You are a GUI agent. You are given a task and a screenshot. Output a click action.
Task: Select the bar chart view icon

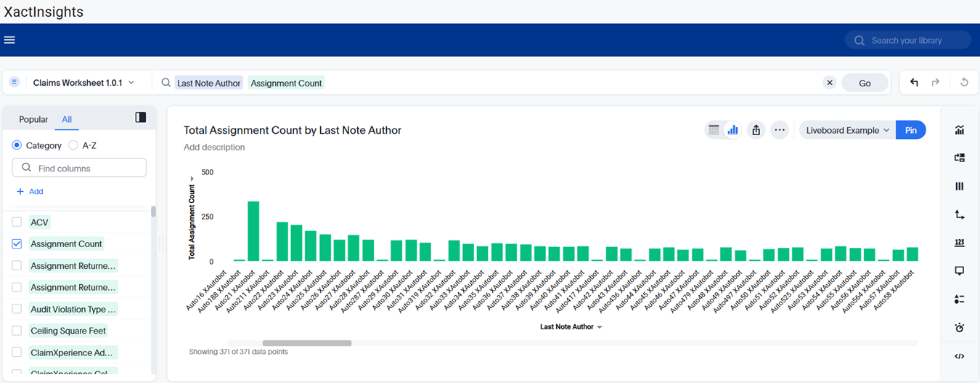pyautogui.click(x=732, y=130)
